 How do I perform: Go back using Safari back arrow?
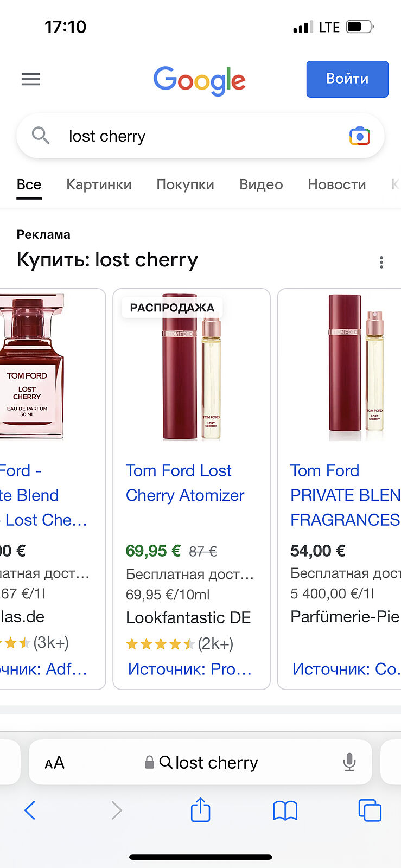(x=30, y=810)
